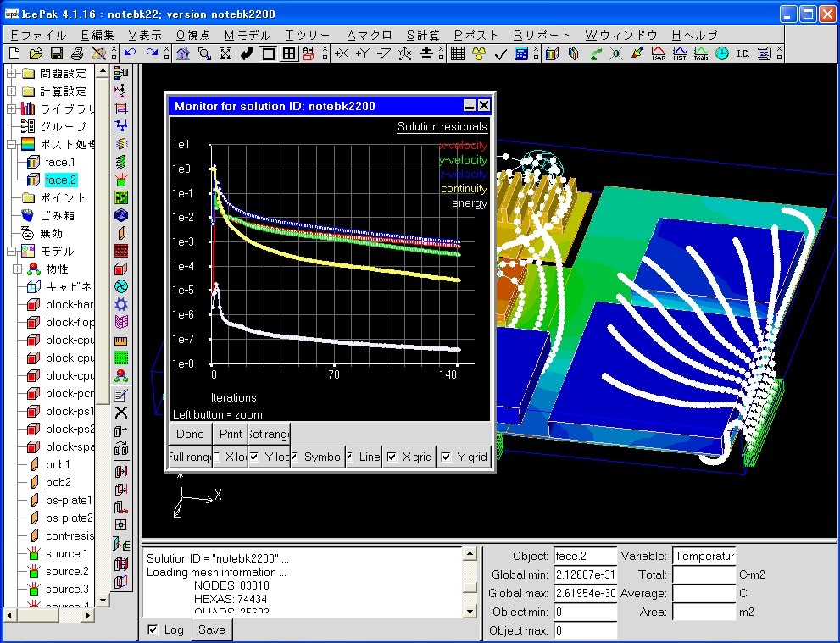The width and height of the screenshot is (840, 643).
Task: Activate the Zoom-in magnifier icon
Action: tap(204, 53)
